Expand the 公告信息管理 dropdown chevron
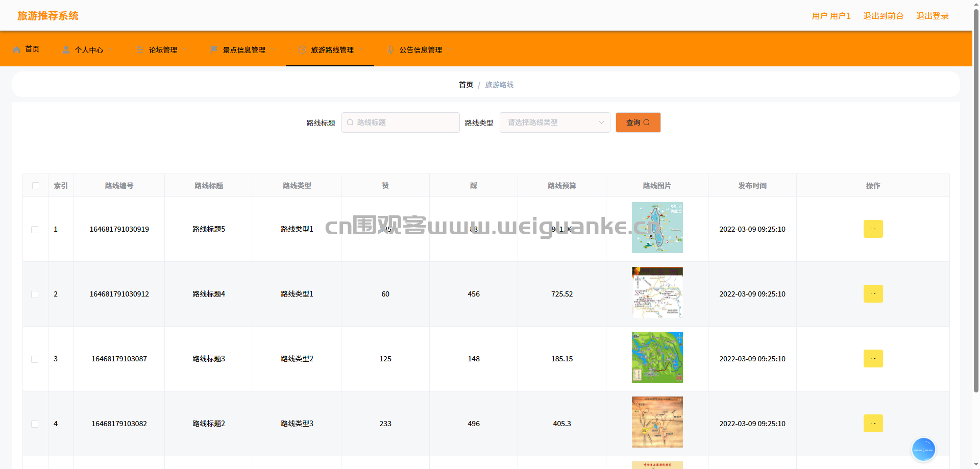The image size is (980, 469). point(449,50)
